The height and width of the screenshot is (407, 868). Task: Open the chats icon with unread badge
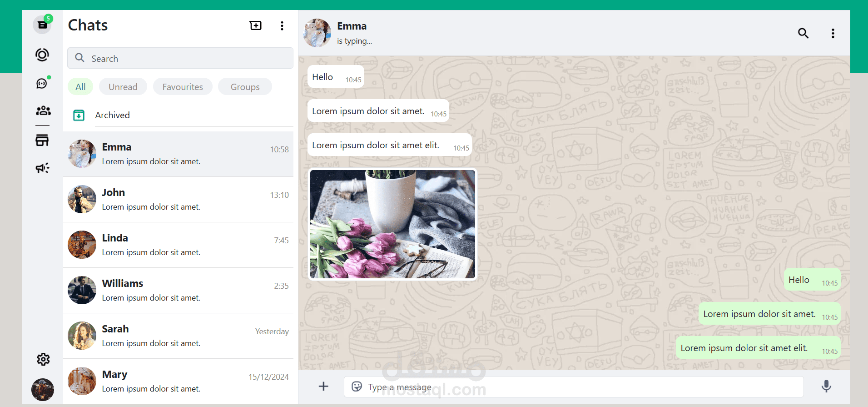(x=43, y=24)
